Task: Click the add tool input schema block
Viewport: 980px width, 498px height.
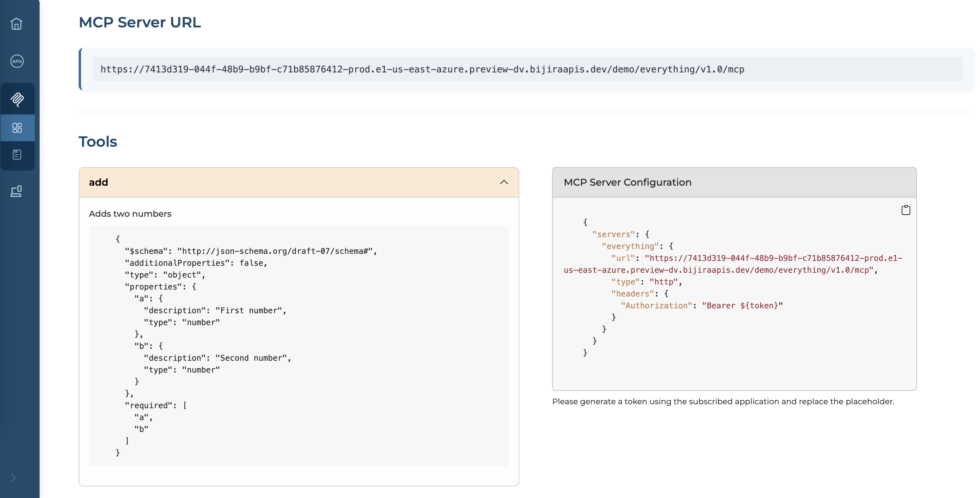Action: click(x=298, y=346)
